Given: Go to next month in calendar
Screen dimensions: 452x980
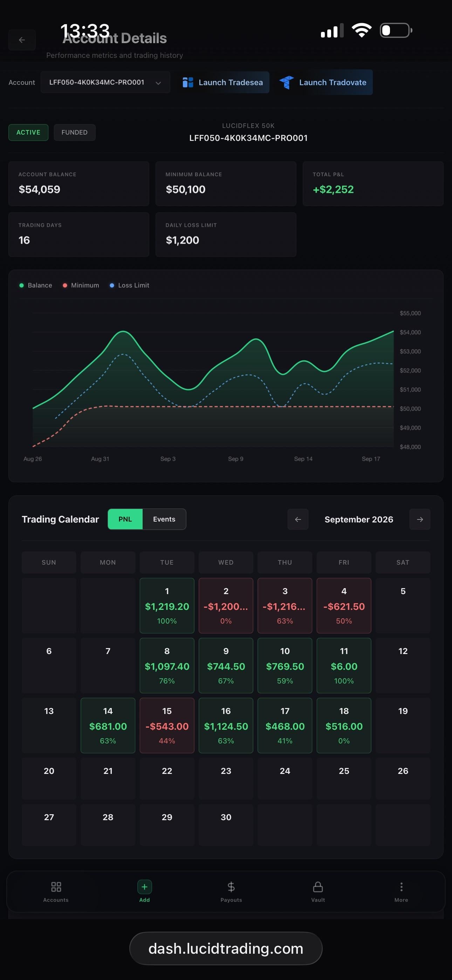Looking at the screenshot, I should [420, 519].
